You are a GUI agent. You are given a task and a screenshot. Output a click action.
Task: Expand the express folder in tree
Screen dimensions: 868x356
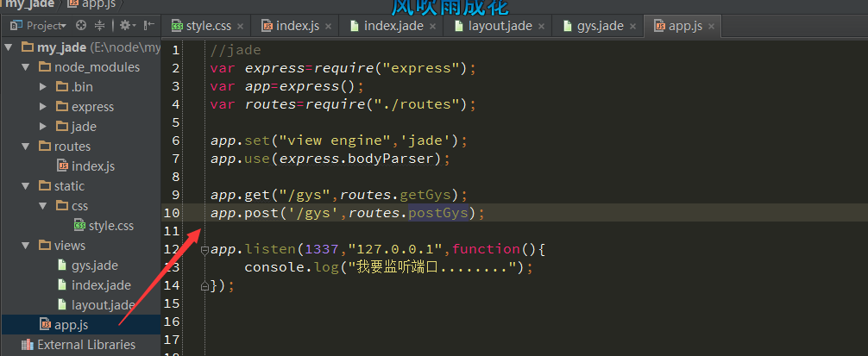point(43,107)
